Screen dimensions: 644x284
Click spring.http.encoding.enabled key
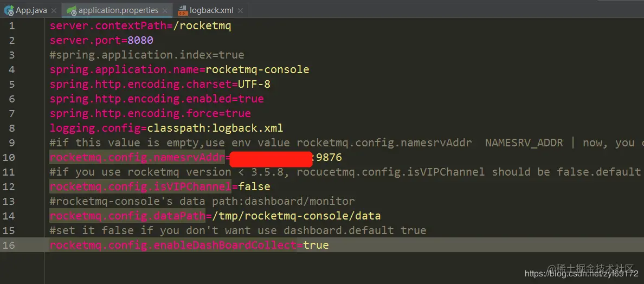click(141, 99)
